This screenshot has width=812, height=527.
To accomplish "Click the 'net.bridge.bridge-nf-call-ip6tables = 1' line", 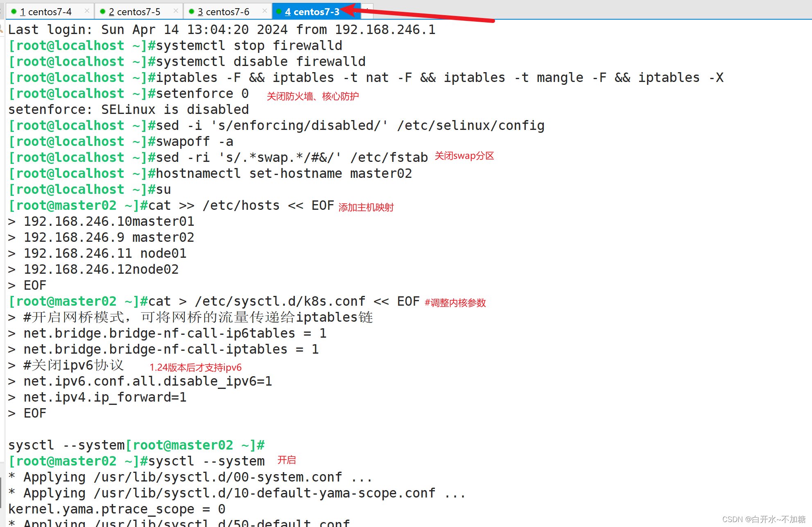I will click(167, 333).
